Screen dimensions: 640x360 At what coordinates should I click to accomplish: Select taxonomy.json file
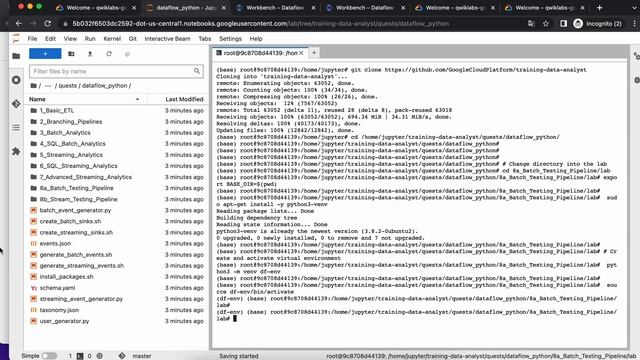pyautogui.click(x=59, y=310)
